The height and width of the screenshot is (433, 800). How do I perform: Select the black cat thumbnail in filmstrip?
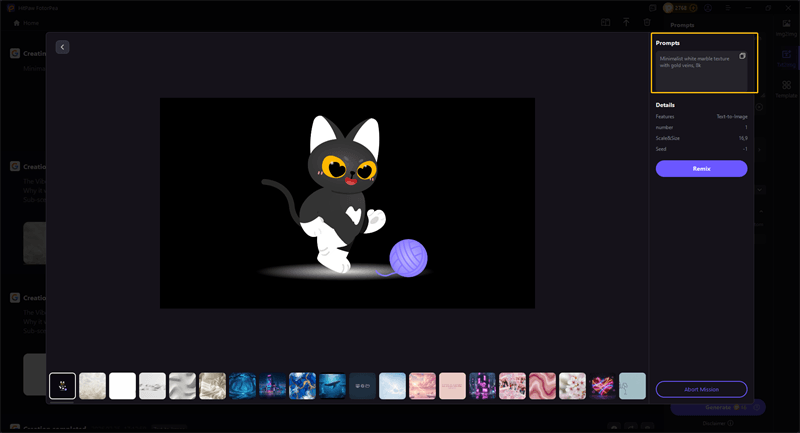pyautogui.click(x=62, y=386)
